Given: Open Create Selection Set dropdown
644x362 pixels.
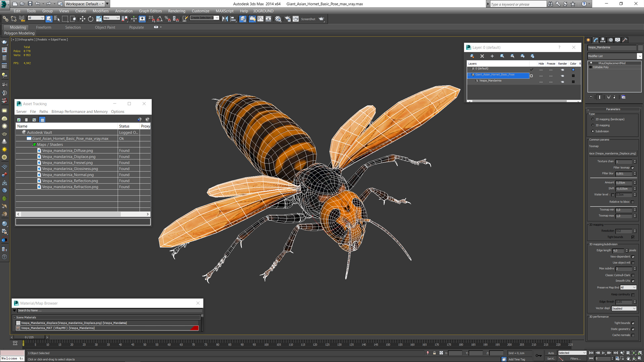Looking at the screenshot, I should (x=217, y=18).
